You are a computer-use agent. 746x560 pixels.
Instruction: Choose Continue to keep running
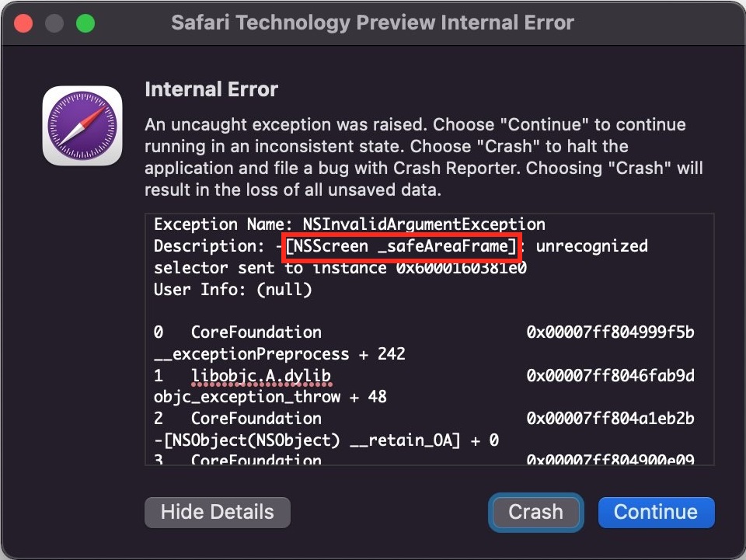pos(655,513)
